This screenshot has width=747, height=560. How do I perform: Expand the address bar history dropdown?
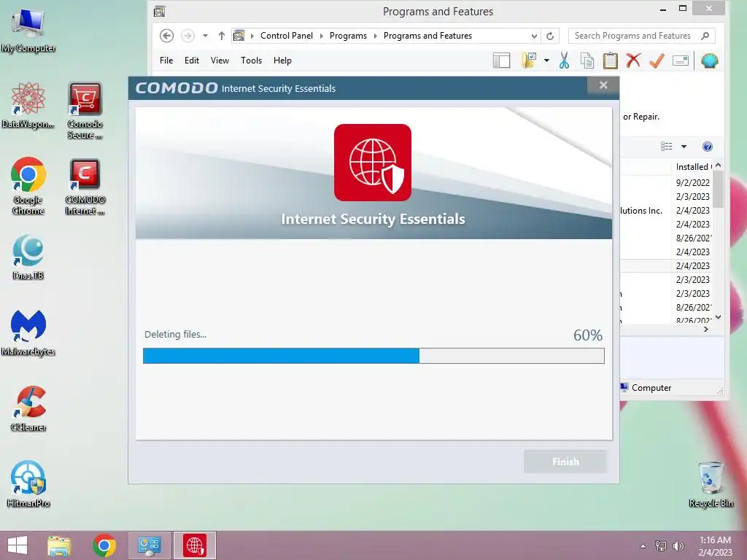(x=534, y=36)
